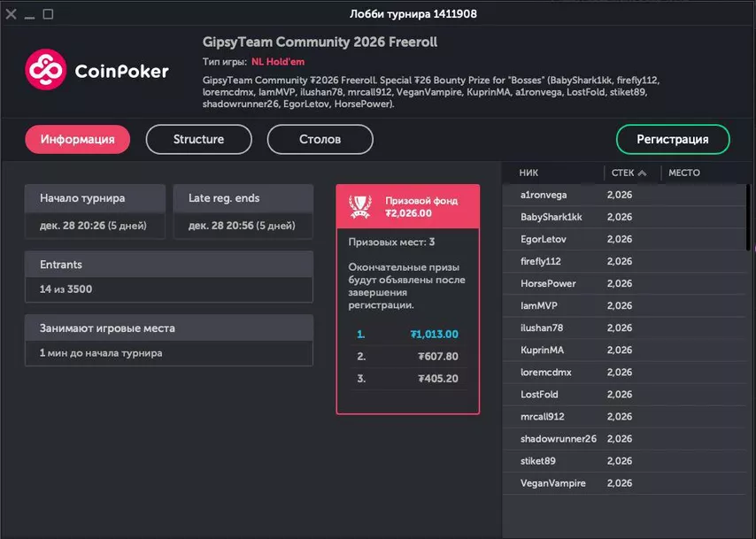This screenshot has width=756, height=539.
Task: Sort players by НИК column header
Action: [x=529, y=173]
